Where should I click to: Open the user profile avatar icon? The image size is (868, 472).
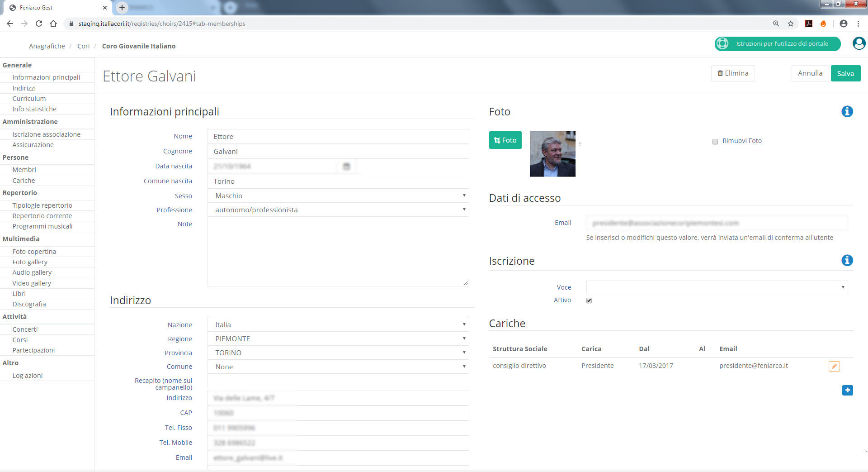point(859,43)
